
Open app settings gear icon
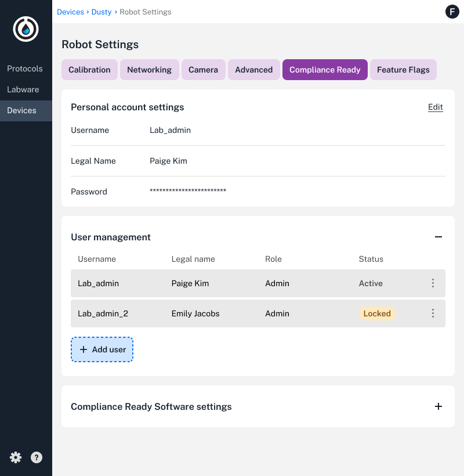pos(16,457)
